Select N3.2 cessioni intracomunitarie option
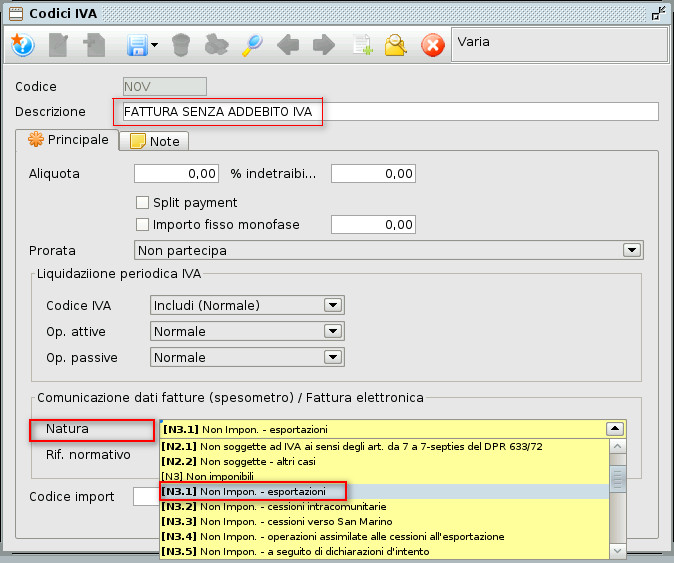 [384, 507]
